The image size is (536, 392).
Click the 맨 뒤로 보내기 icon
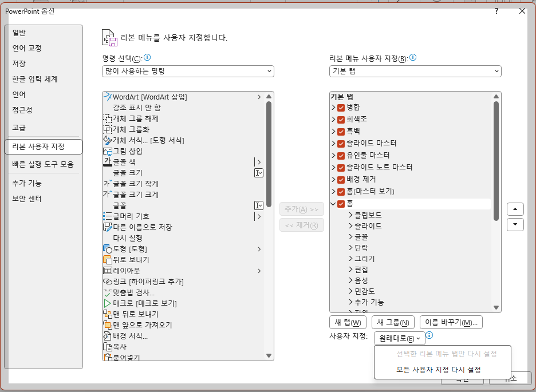click(x=108, y=314)
